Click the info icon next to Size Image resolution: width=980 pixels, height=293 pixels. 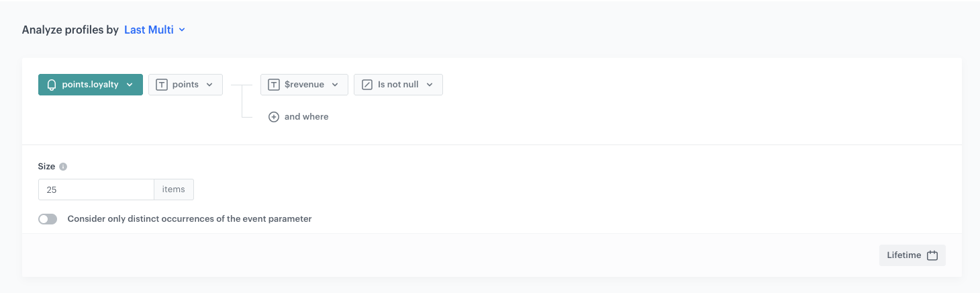click(63, 167)
